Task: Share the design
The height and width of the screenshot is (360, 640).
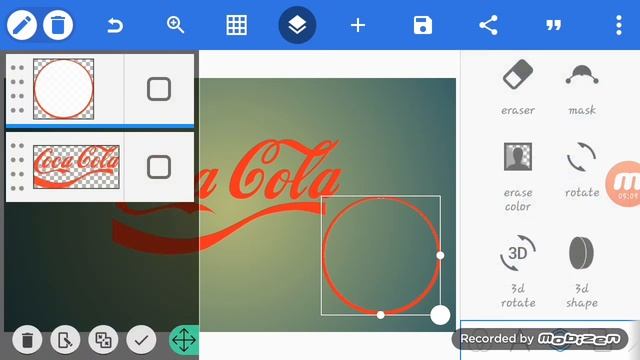Action: (488, 25)
